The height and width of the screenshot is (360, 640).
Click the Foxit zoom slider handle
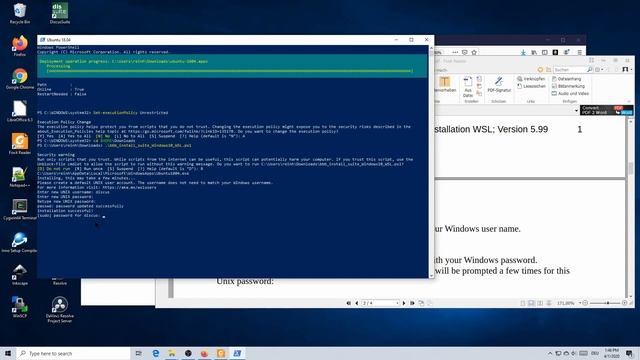pos(608,303)
